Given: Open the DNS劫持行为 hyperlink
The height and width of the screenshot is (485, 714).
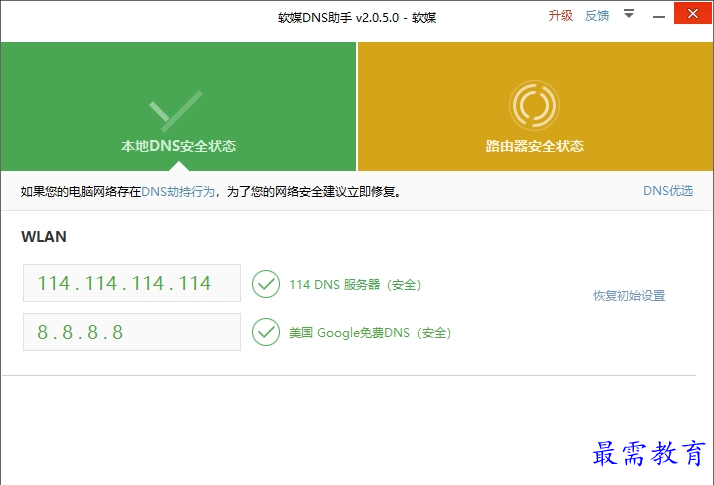Looking at the screenshot, I should (x=178, y=192).
